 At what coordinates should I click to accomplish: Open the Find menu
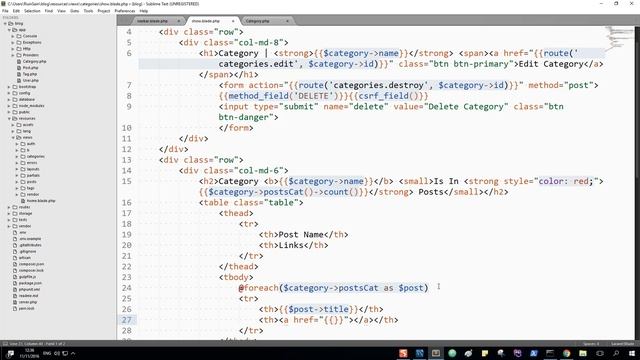(x=49, y=11)
